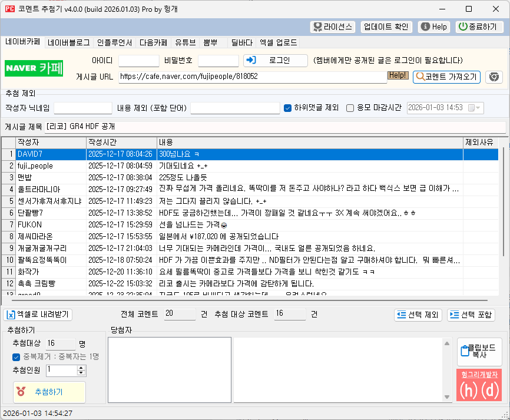Open the 라이선스 license button
Viewport: 510px width, 420px height.
click(x=332, y=27)
